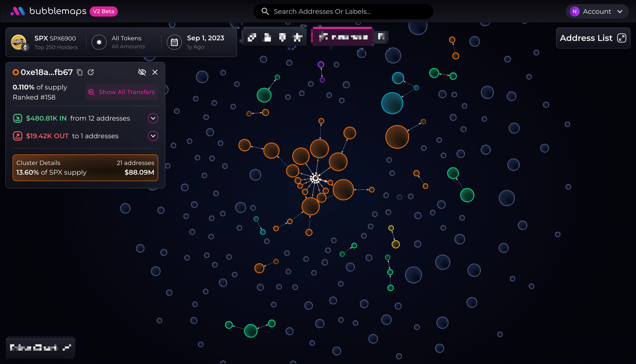Select the All Tokens filter icon
This screenshot has height=364, width=636.
99,42
